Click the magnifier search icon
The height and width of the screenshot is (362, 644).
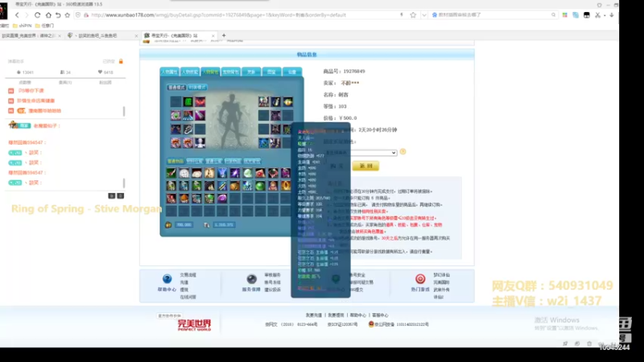click(553, 14)
